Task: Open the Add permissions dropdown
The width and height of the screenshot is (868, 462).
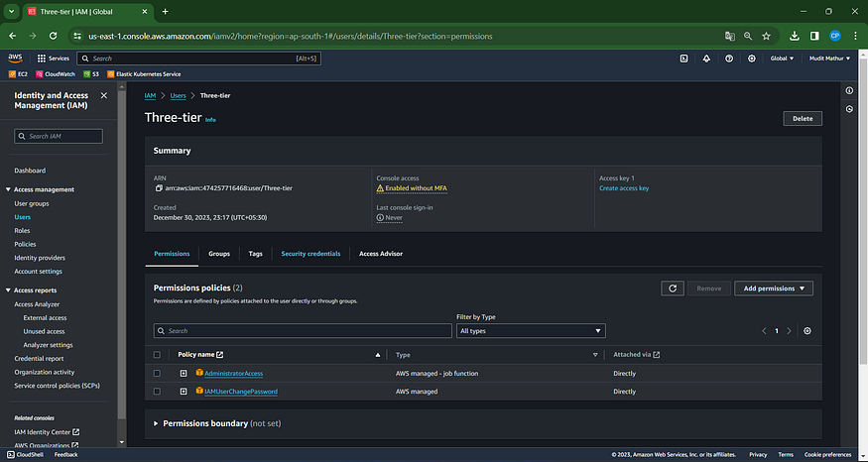Action: click(x=774, y=289)
